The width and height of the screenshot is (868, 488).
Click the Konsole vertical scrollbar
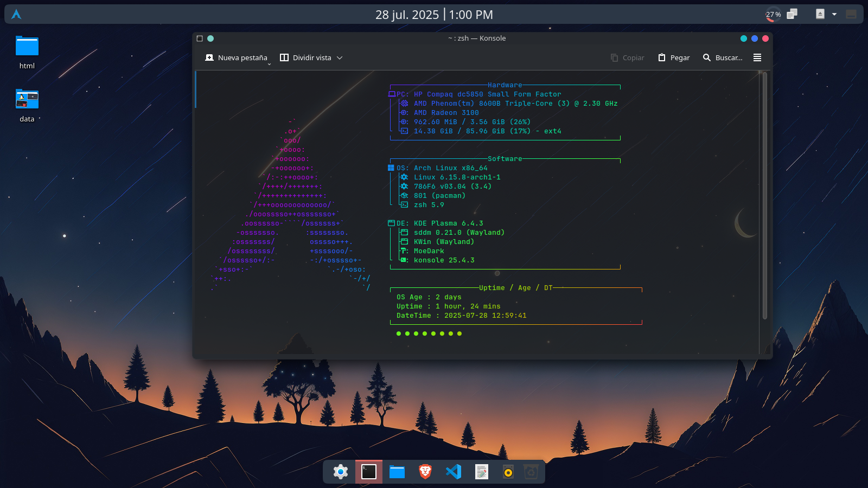(765, 195)
